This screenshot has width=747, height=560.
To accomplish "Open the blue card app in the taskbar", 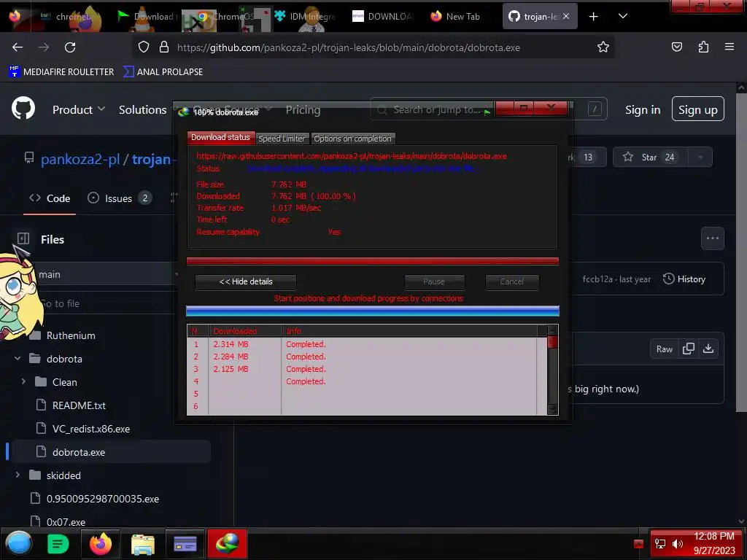I will tap(185, 543).
